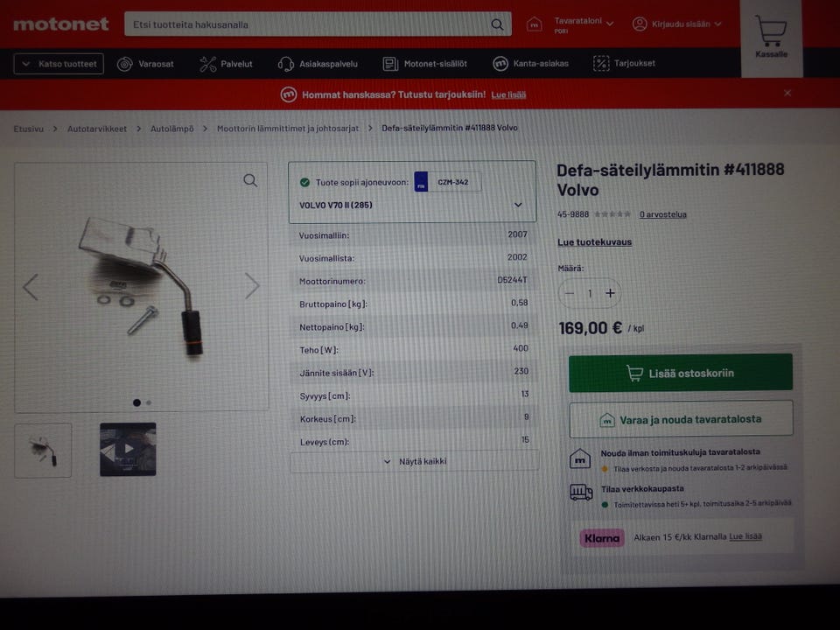Click the motonet logo
The width and height of the screenshot is (840, 630).
click(x=61, y=24)
